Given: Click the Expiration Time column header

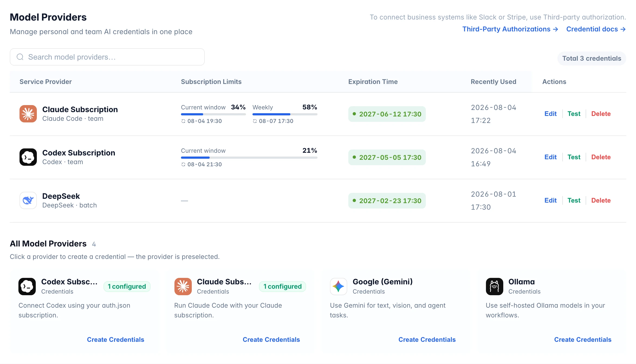Looking at the screenshot, I should (373, 82).
